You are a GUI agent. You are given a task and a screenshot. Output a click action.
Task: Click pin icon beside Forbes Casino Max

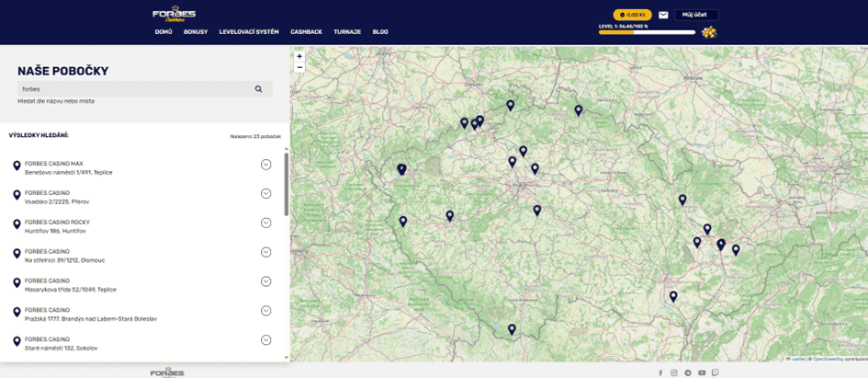(x=17, y=166)
